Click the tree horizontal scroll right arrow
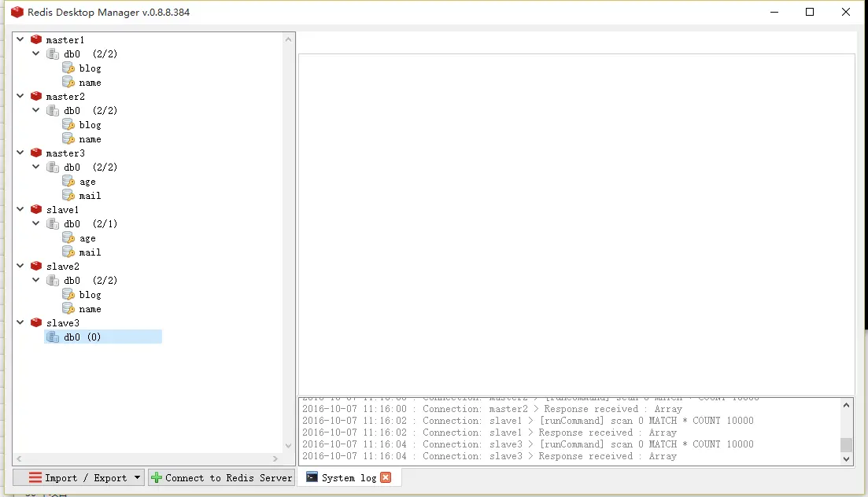The image size is (868, 497). (x=275, y=458)
